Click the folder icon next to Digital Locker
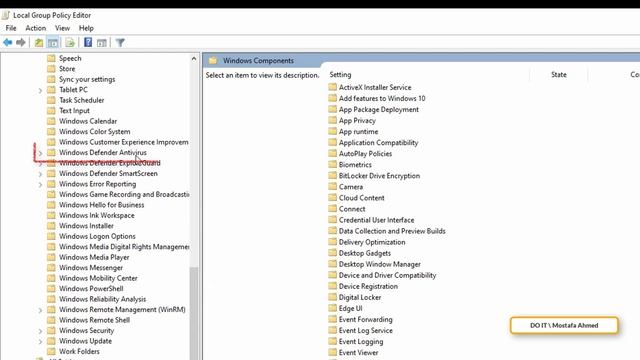Screen dimensions: 640x360 point(333,297)
